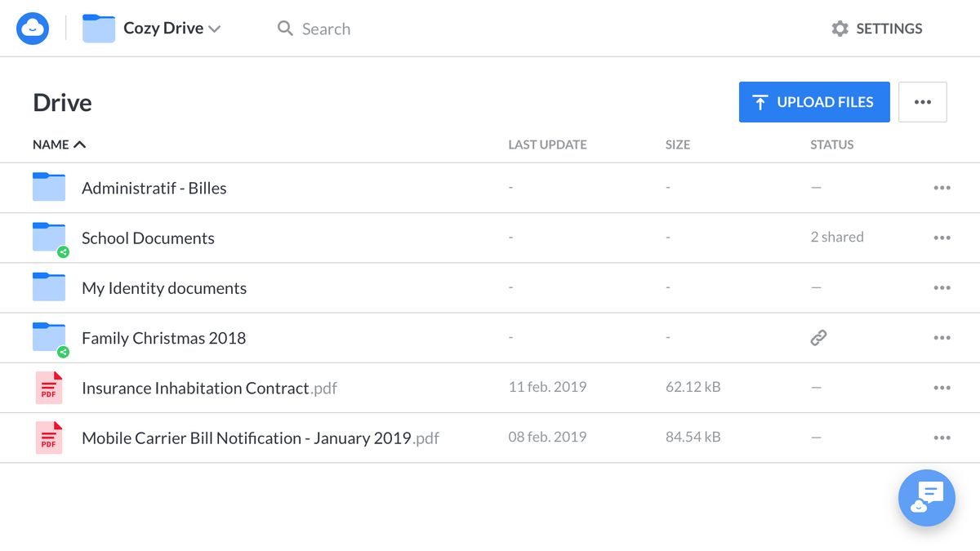Select the My Identity documents folder icon

49,287
